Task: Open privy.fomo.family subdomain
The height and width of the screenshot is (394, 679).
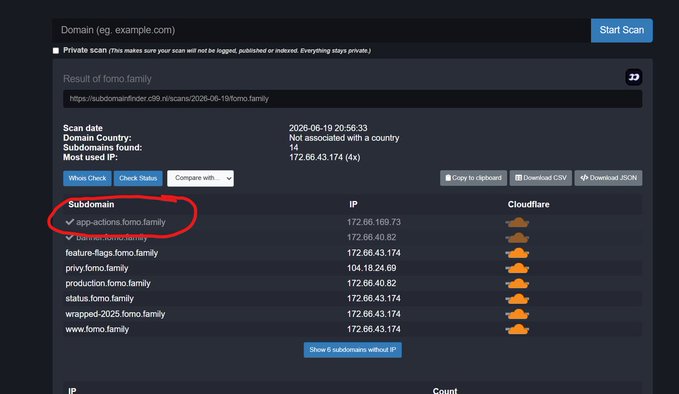Action: pos(97,268)
